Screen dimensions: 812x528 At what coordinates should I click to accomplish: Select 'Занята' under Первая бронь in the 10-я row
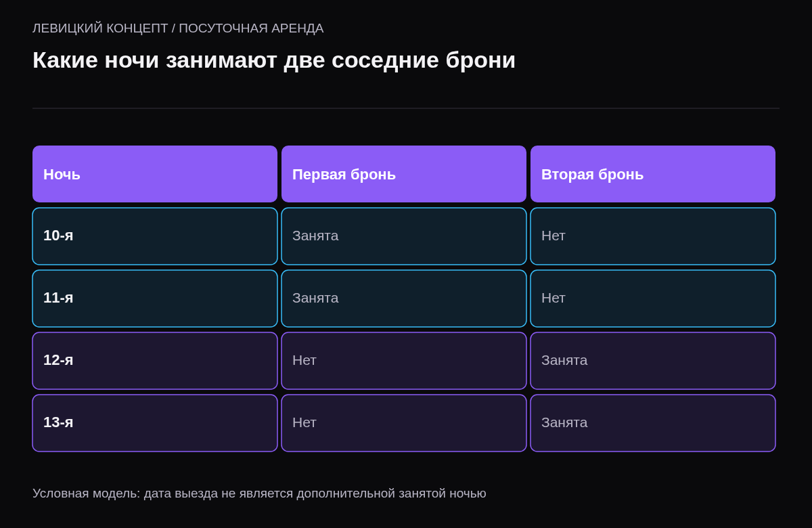pos(404,236)
